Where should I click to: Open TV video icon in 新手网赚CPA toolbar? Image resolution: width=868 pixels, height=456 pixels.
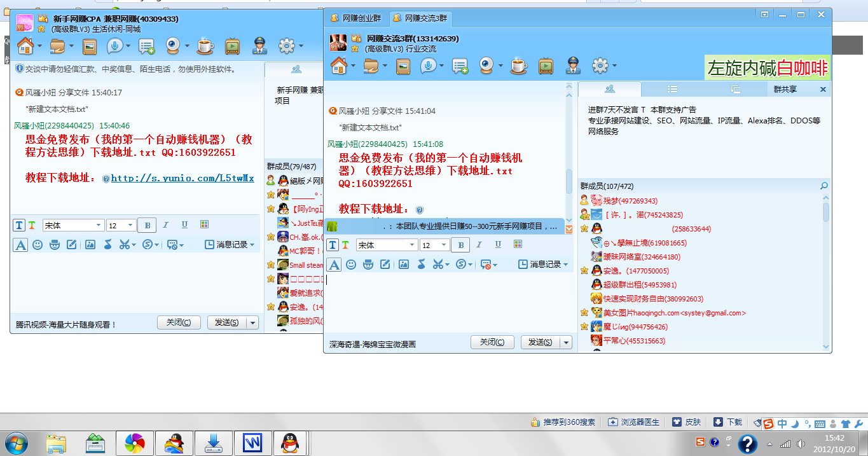pyautogui.click(x=232, y=46)
